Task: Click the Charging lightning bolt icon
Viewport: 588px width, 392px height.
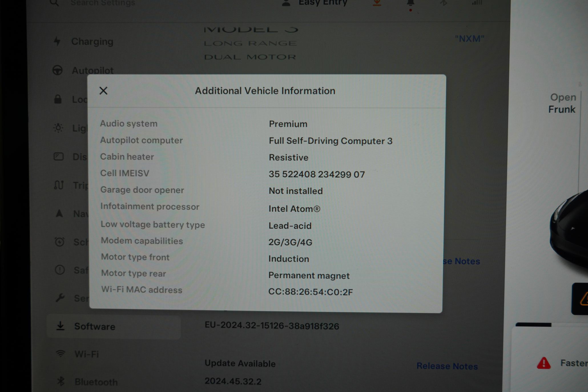Action: click(57, 41)
